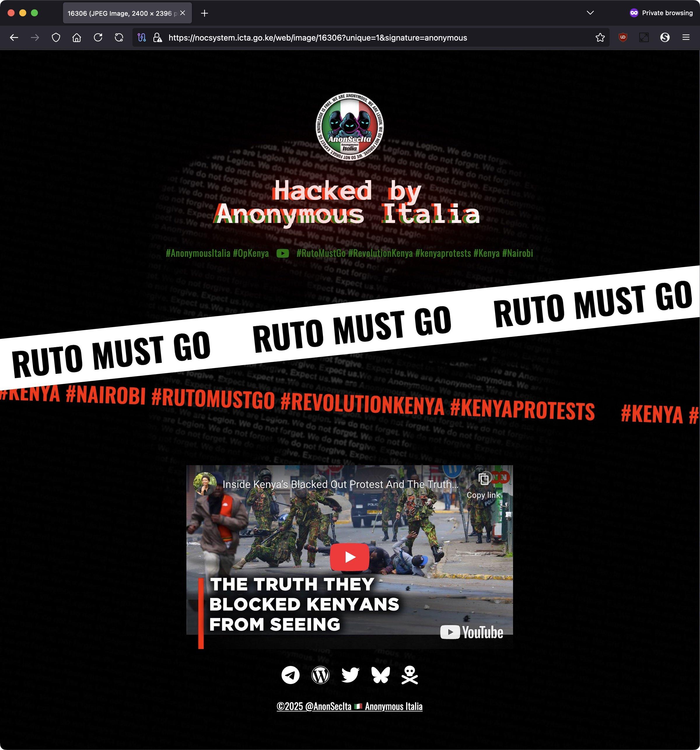Click the Telegram icon in footer
700x750 pixels.
click(x=290, y=675)
